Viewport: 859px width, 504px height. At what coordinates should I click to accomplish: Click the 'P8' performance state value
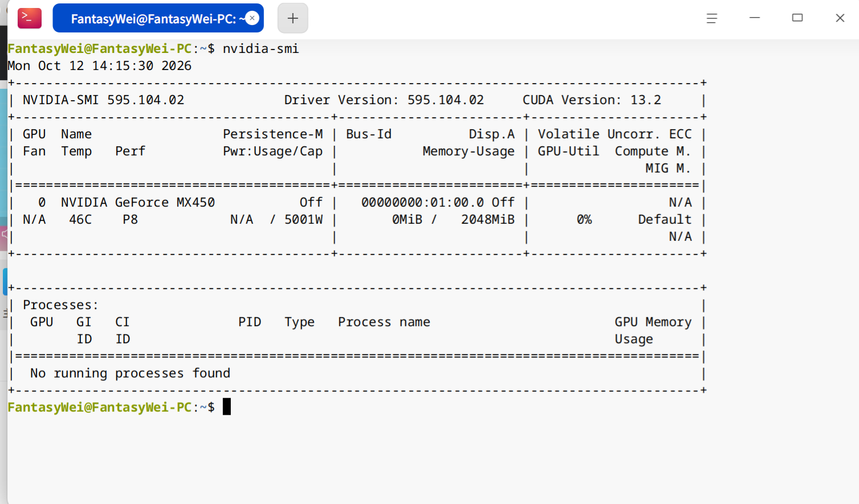(130, 220)
